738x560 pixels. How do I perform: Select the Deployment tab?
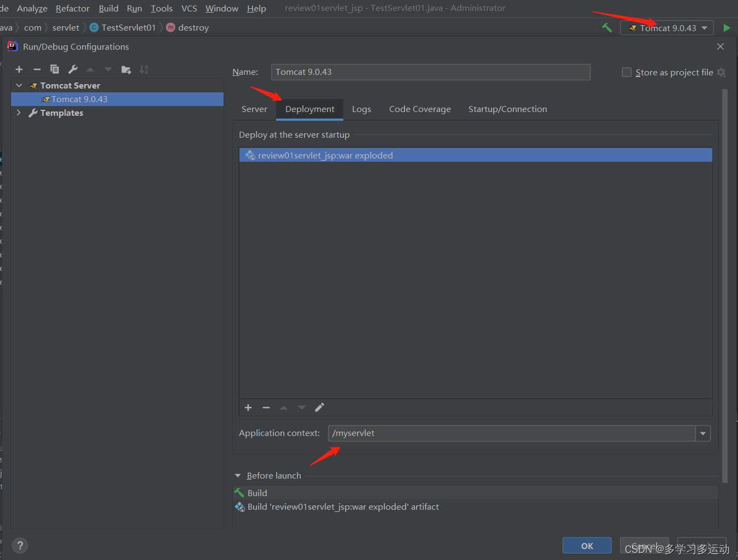tap(309, 109)
